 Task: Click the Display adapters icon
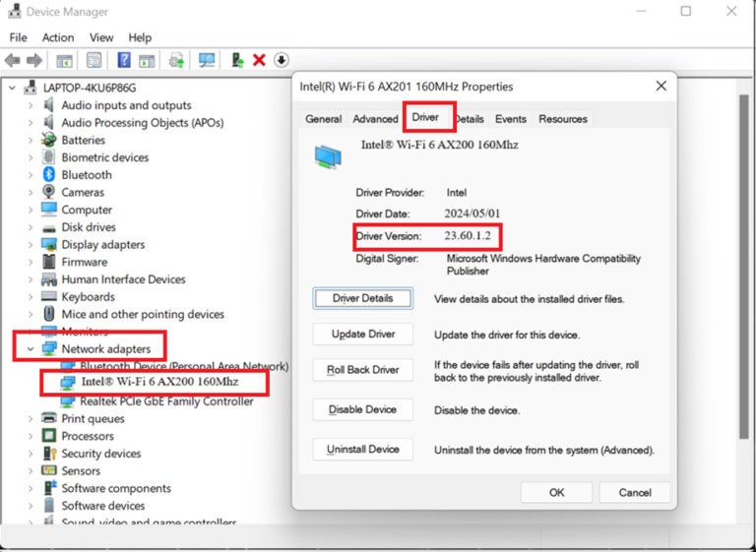[48, 244]
